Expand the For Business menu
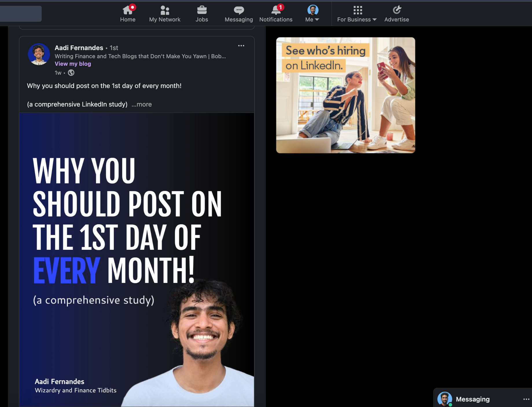 (357, 14)
